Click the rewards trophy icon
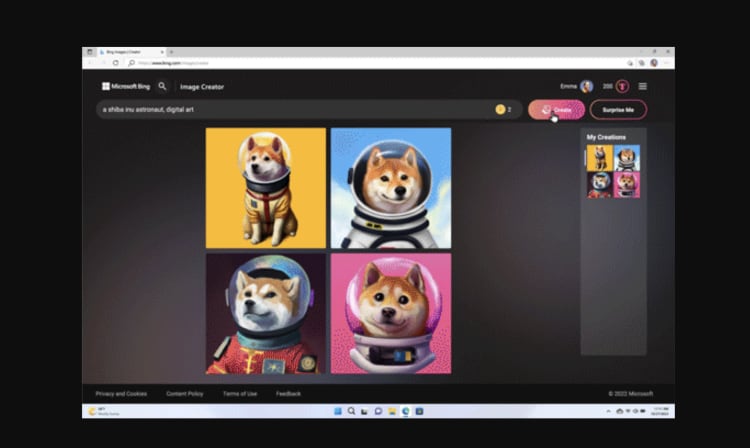Screen dimensions: 750x448 click(x=622, y=87)
